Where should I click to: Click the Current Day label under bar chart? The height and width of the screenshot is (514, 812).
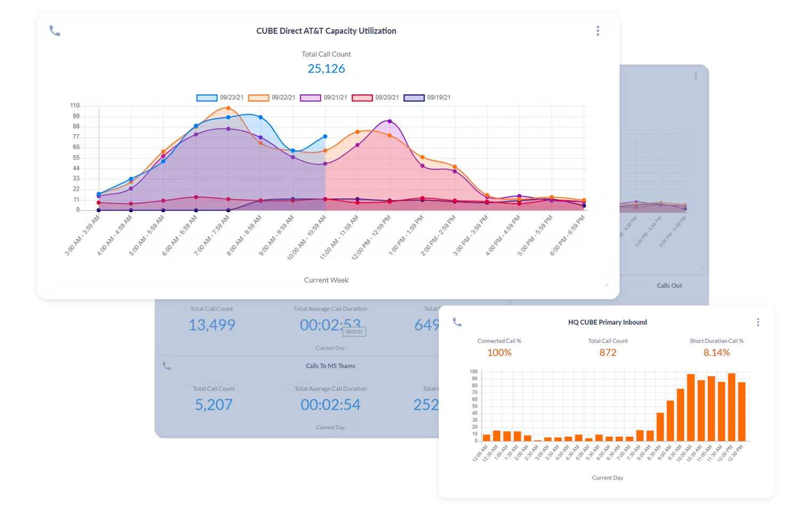(607, 478)
